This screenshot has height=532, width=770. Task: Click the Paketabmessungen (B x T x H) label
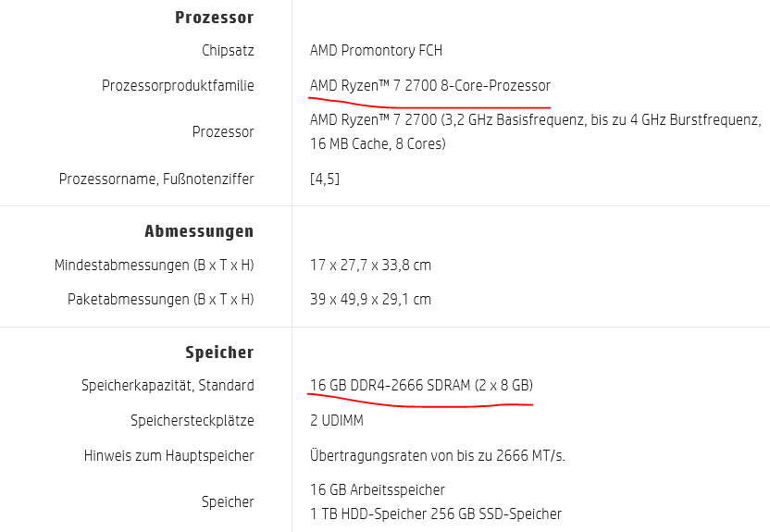click(161, 300)
